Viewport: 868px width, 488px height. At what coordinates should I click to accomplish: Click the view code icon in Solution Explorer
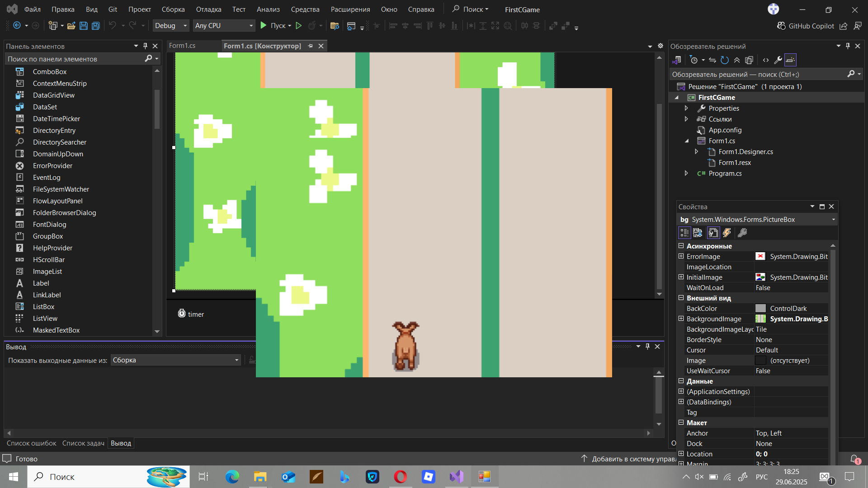pos(765,60)
